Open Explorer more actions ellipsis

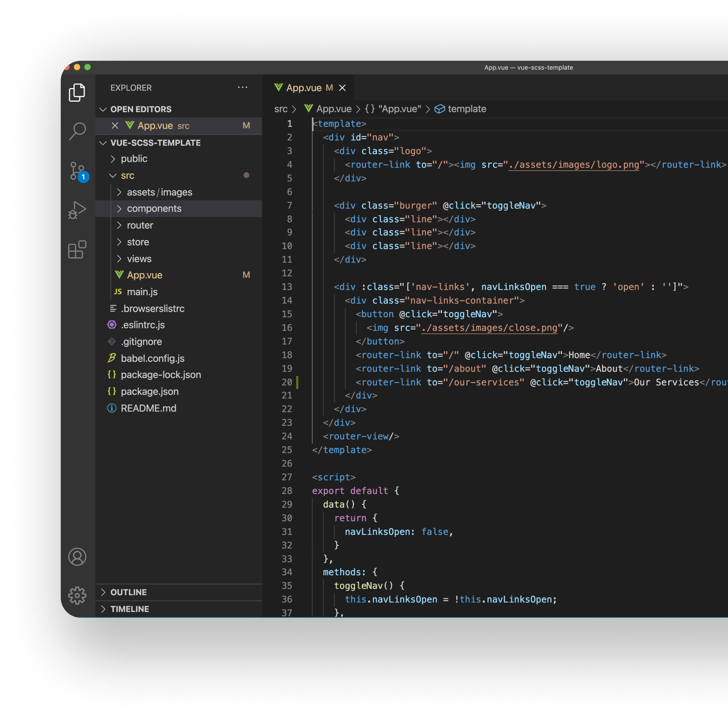(x=242, y=87)
